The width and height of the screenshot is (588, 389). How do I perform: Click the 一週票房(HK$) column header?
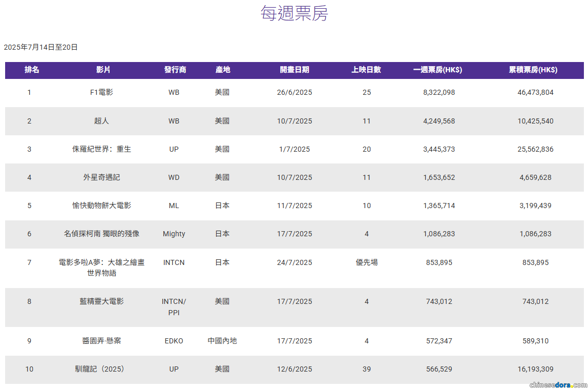pyautogui.click(x=437, y=70)
